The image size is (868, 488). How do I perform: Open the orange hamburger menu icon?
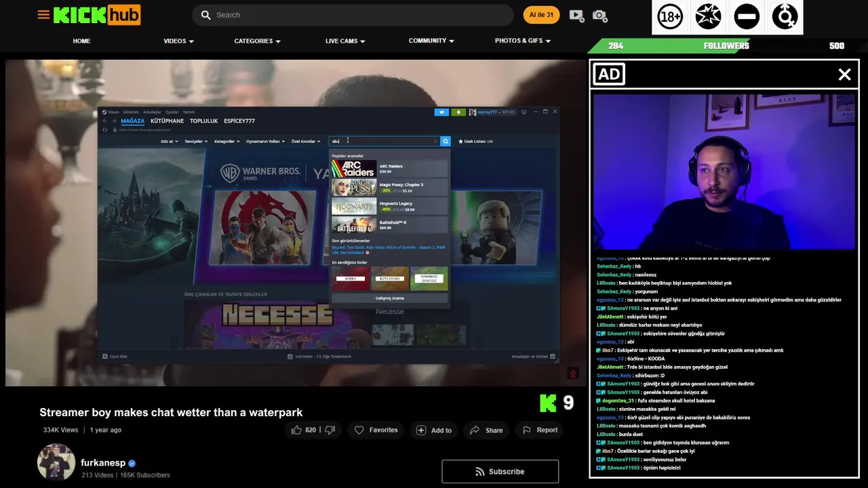(x=43, y=14)
